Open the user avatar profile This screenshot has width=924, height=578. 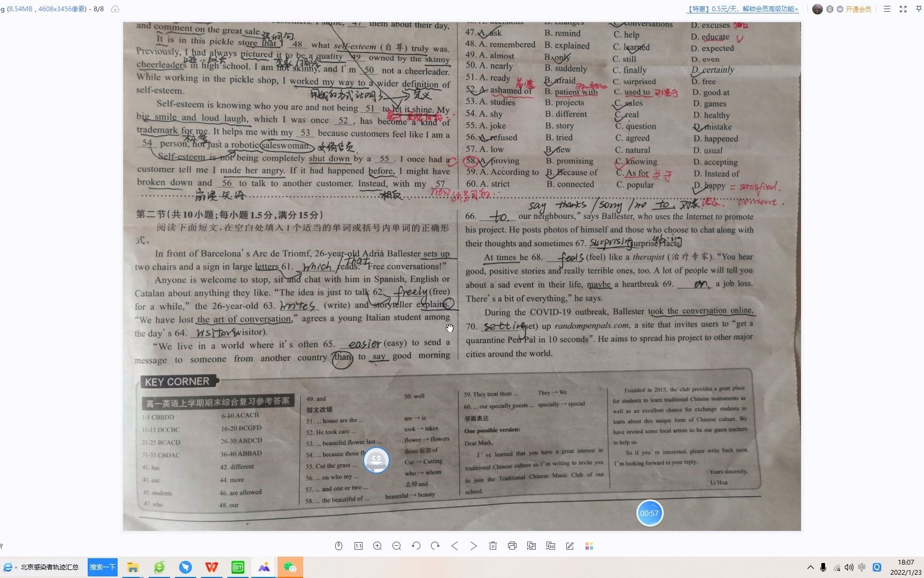point(818,9)
